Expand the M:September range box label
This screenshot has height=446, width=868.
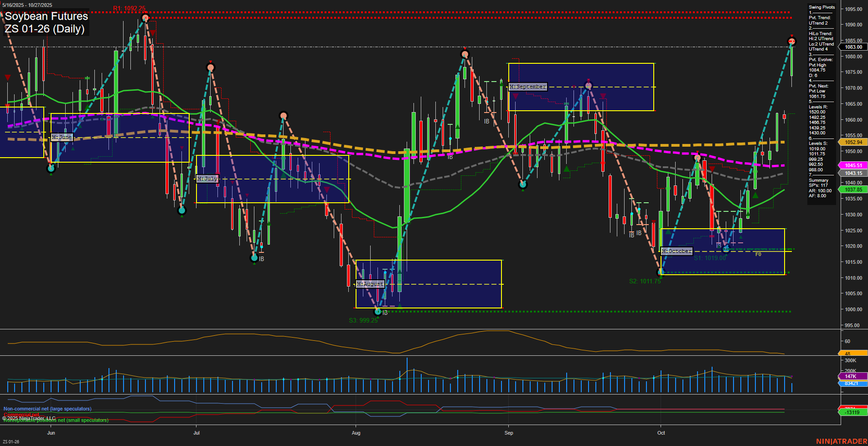point(527,86)
